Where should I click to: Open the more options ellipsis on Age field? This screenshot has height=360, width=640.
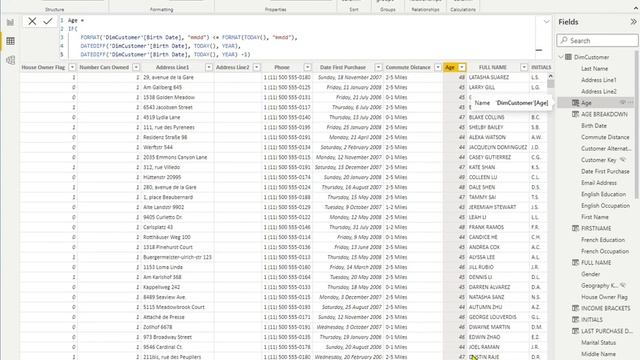[631, 102]
